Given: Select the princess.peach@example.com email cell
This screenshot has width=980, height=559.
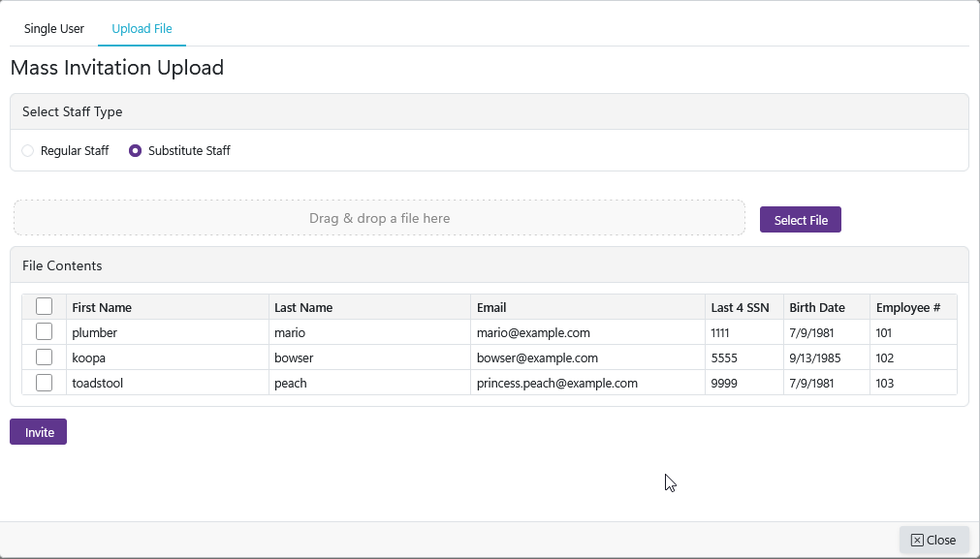Looking at the screenshot, I should 557,384.
